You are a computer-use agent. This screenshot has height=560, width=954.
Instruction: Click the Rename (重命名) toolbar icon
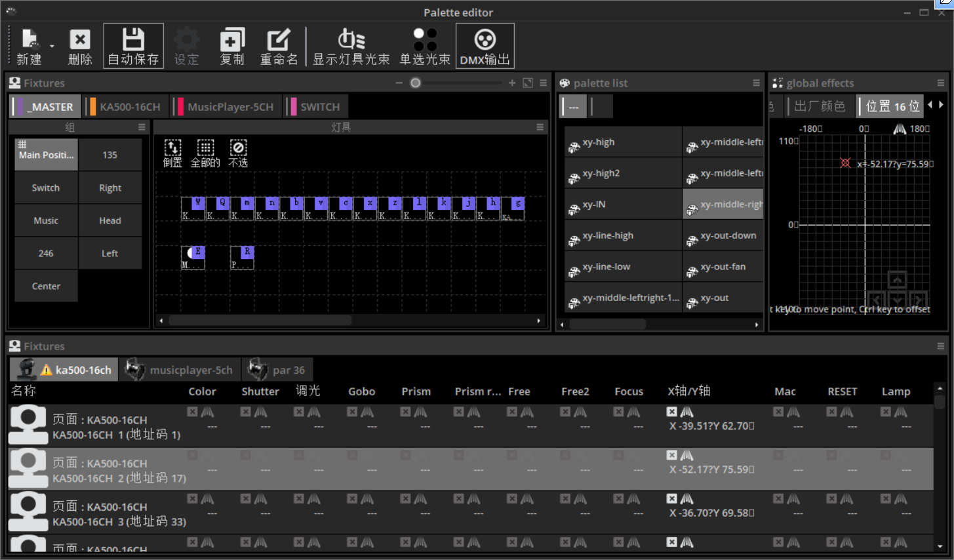[x=279, y=46]
